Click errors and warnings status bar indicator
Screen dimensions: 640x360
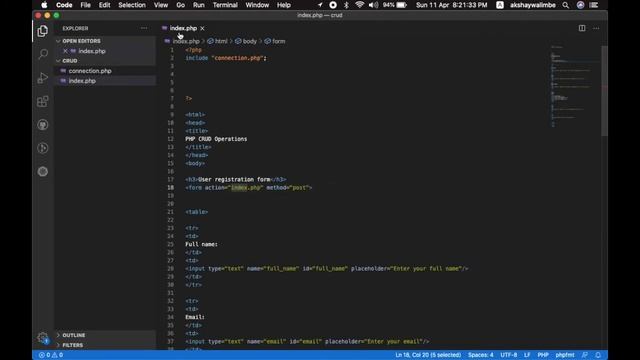[51, 355]
